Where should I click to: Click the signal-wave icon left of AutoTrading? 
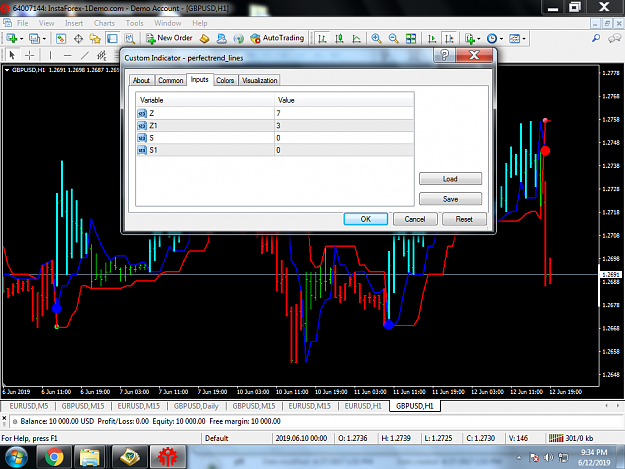pos(238,39)
